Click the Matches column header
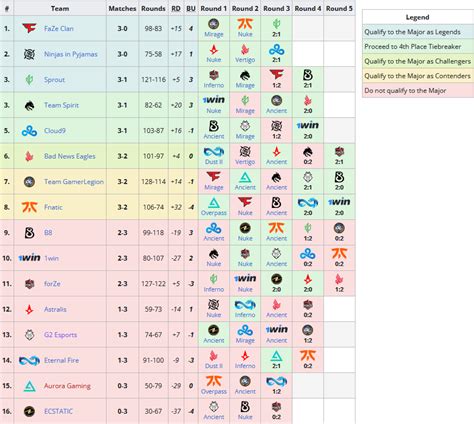This screenshot has height=424, width=474. click(x=122, y=8)
